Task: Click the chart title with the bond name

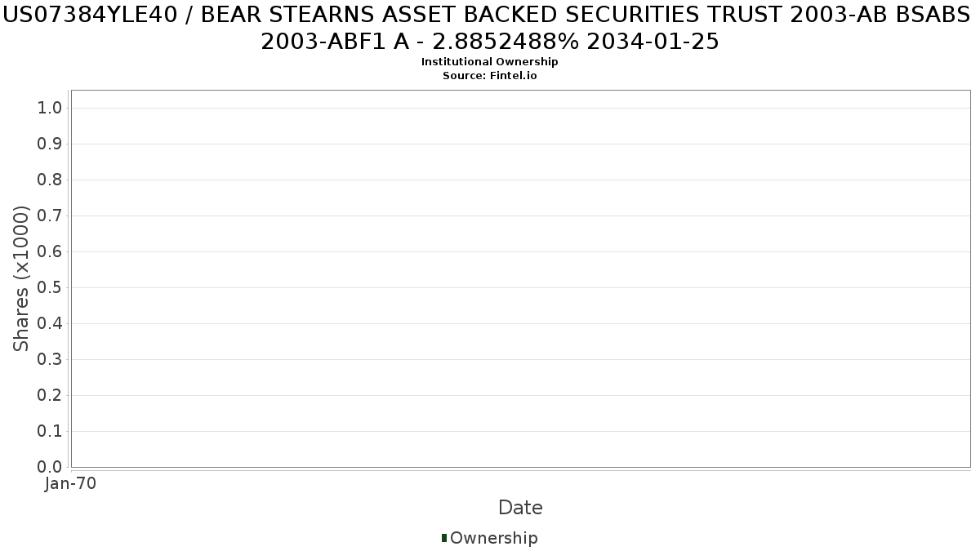Action: [x=490, y=28]
